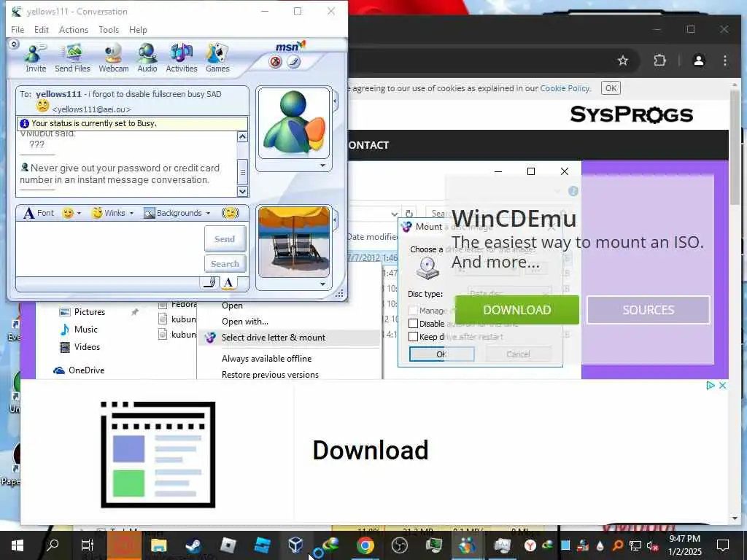Collapse my display picture panel
747x560 pixels.
coord(336,220)
